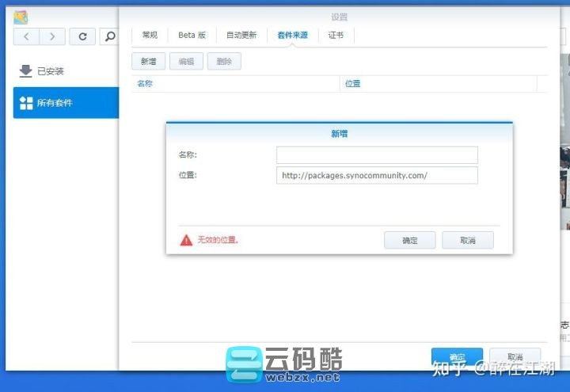
Task: Go back with the left arrow button
Action: coord(27,36)
